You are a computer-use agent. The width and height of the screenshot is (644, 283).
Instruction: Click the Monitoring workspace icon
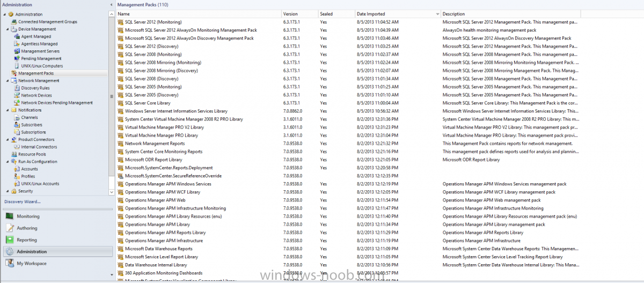click(x=10, y=217)
